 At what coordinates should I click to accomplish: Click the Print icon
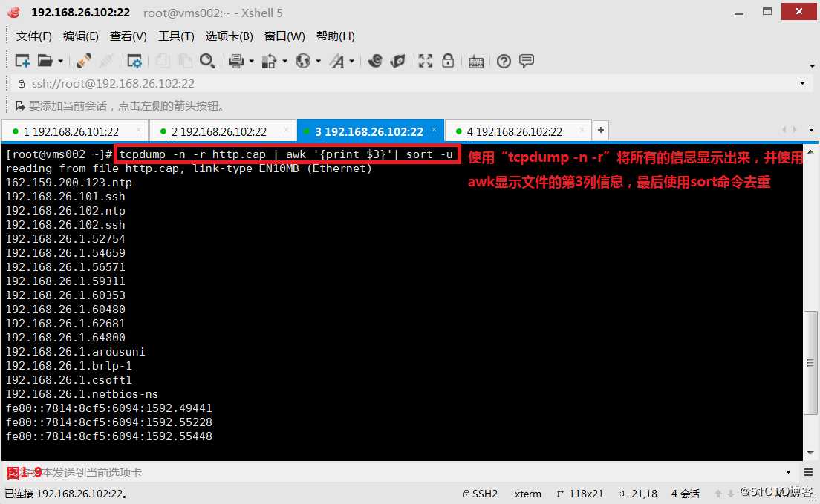click(236, 61)
